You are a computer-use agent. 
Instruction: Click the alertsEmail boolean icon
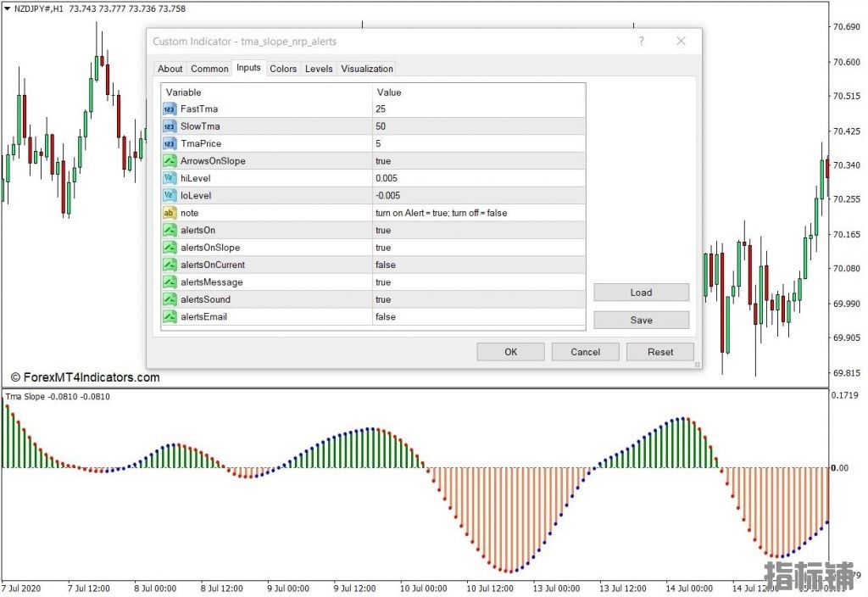[x=170, y=317]
